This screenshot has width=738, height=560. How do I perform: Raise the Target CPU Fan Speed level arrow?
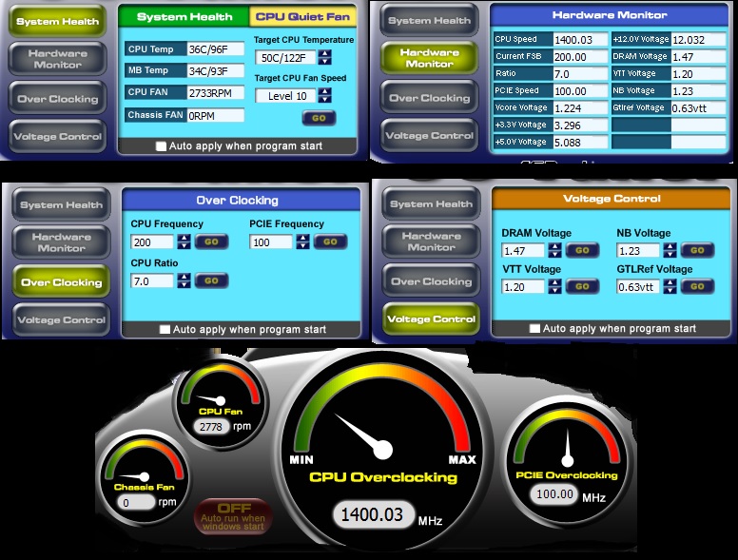(x=324, y=92)
